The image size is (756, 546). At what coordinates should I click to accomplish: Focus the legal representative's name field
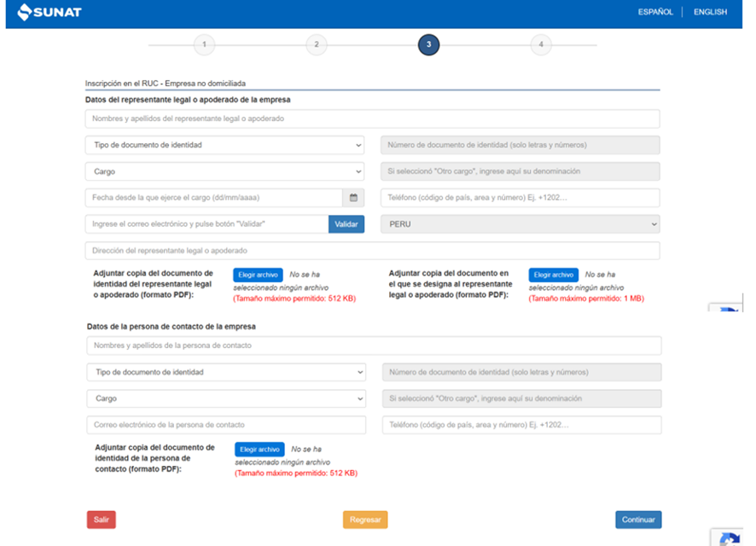pos(372,119)
